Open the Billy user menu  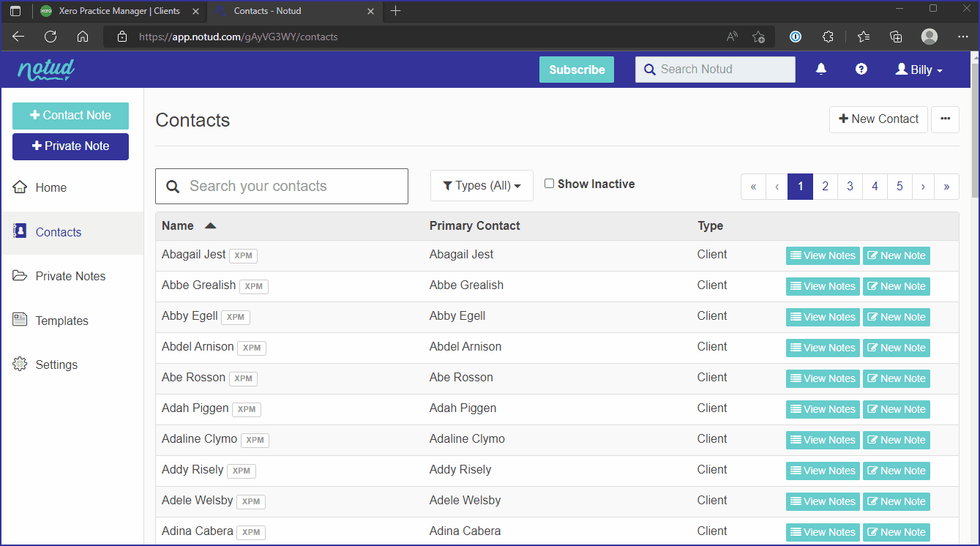point(919,70)
